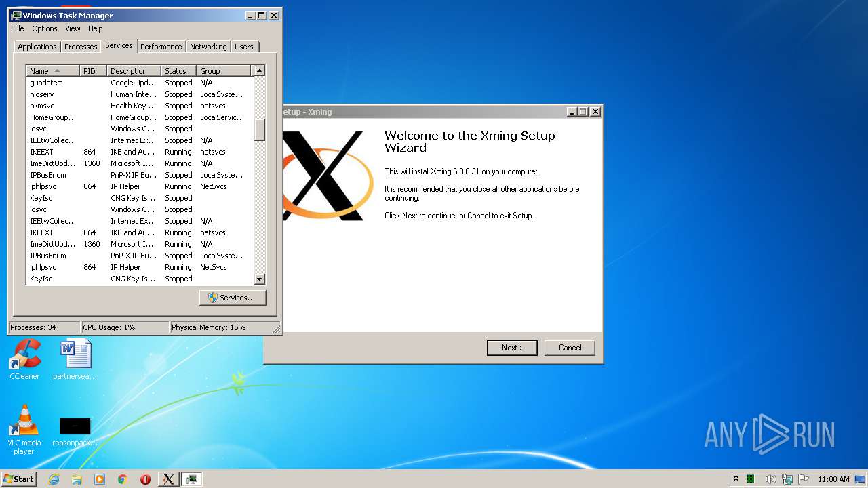Sort services by Description column header
The width and height of the screenshot is (868, 488).
pyautogui.click(x=134, y=70)
